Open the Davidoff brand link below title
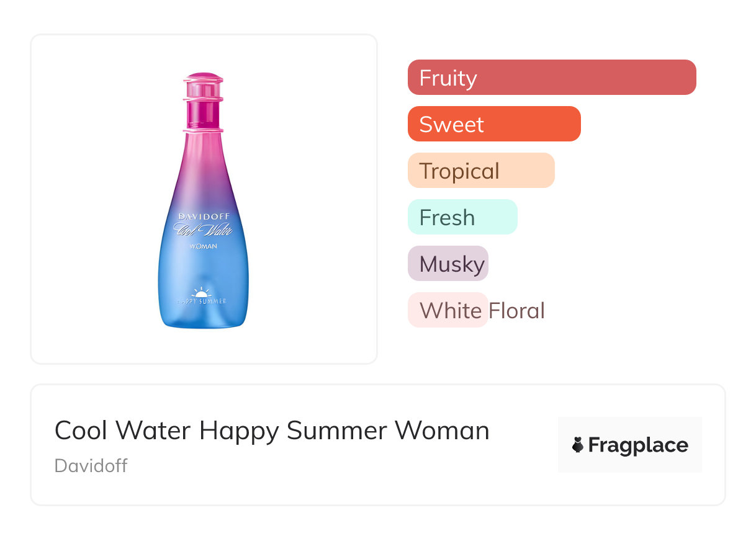 [91, 466]
